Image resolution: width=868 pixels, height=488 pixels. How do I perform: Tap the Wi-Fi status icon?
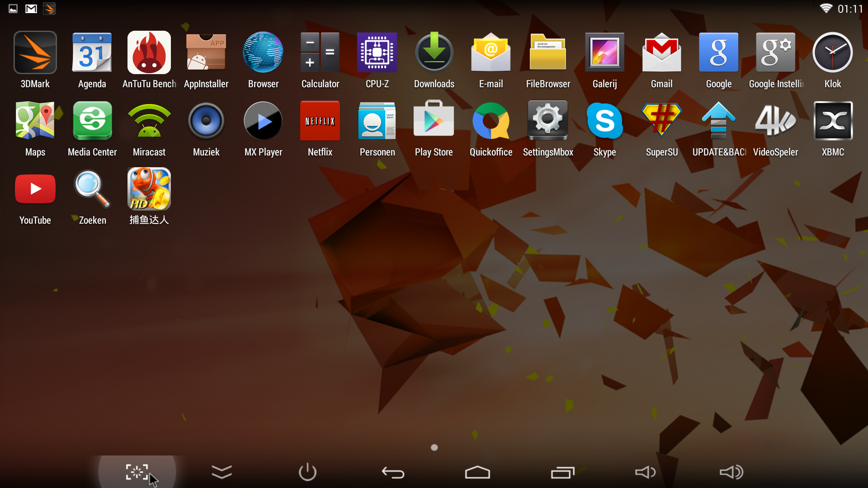click(x=826, y=8)
